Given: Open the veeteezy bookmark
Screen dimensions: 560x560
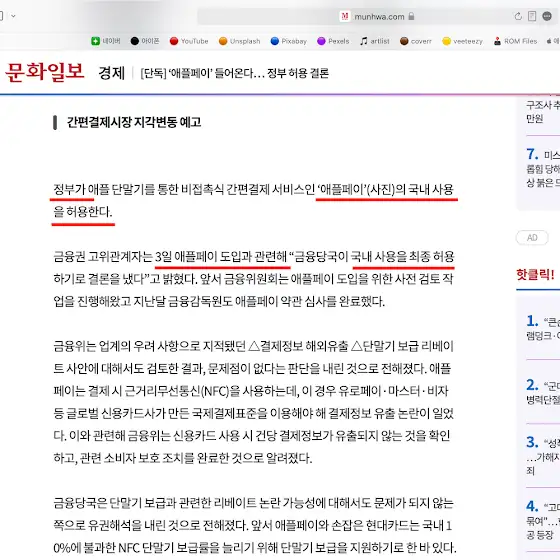Looking at the screenshot, I should pyautogui.click(x=462, y=41).
